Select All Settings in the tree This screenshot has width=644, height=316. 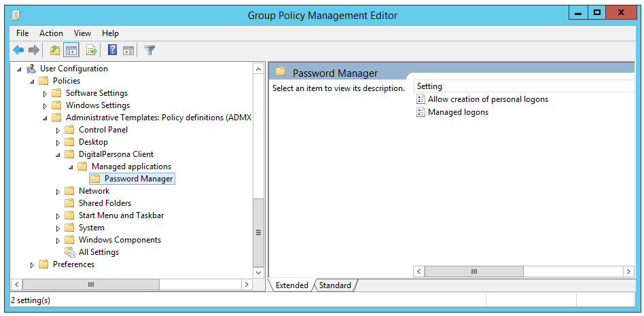click(x=99, y=252)
